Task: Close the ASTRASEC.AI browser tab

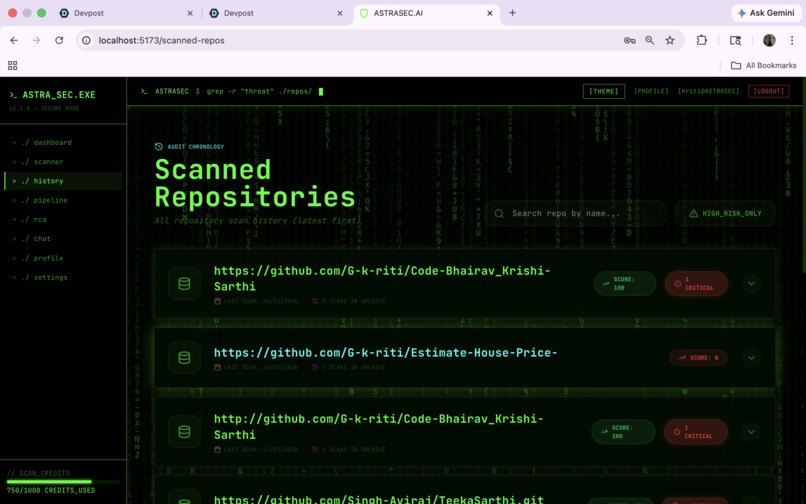Action: pyautogui.click(x=489, y=13)
